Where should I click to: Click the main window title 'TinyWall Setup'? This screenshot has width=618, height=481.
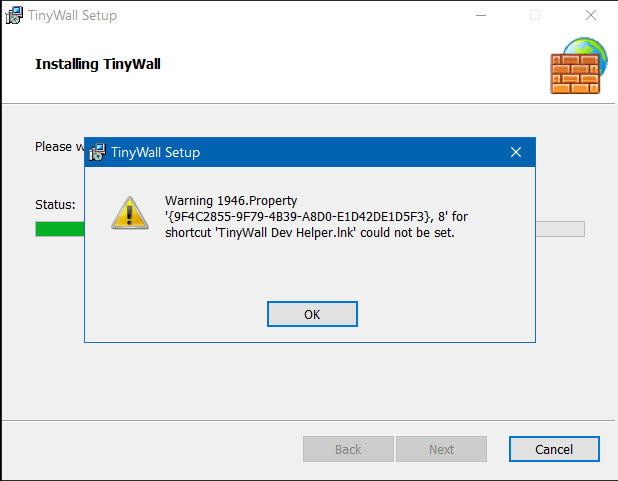click(73, 15)
